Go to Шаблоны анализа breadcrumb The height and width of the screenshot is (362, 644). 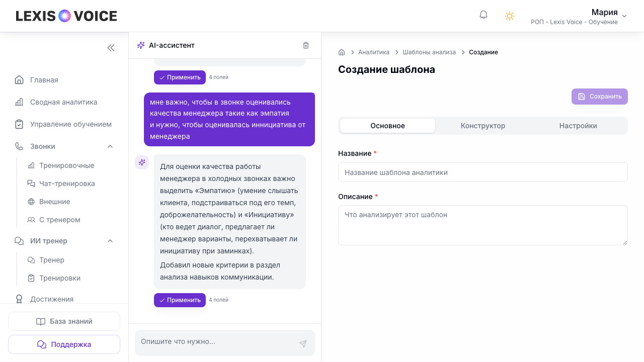[429, 52]
